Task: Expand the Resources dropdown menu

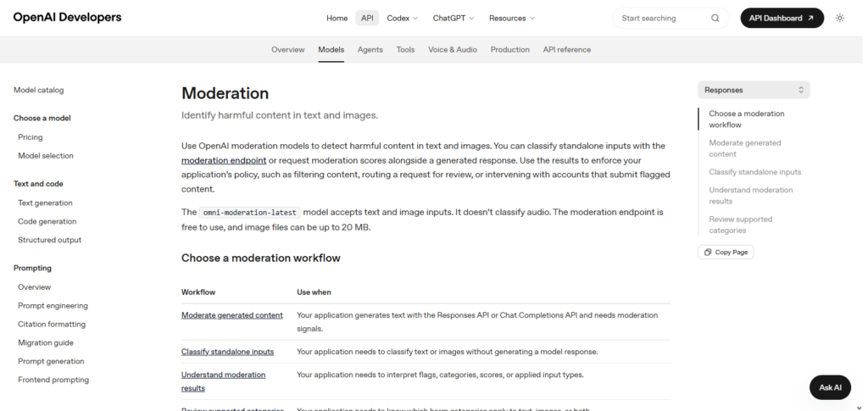Action: coord(511,19)
